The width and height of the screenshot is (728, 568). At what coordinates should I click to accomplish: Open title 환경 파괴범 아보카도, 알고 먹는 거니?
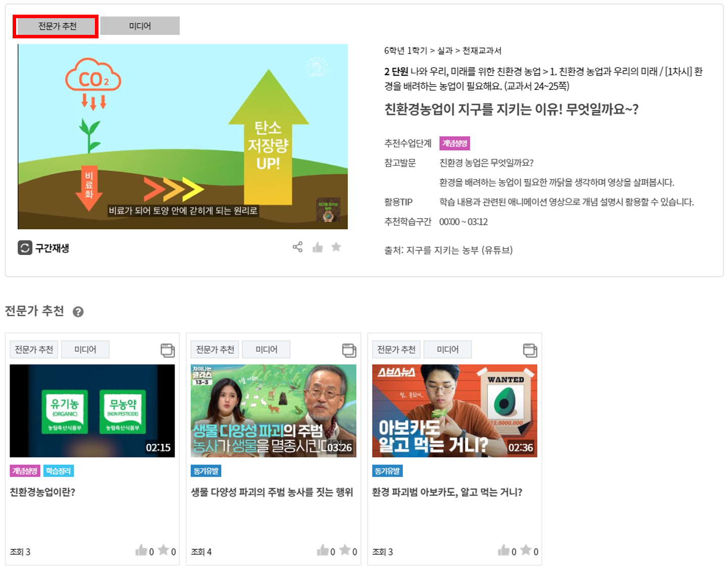pos(447,492)
